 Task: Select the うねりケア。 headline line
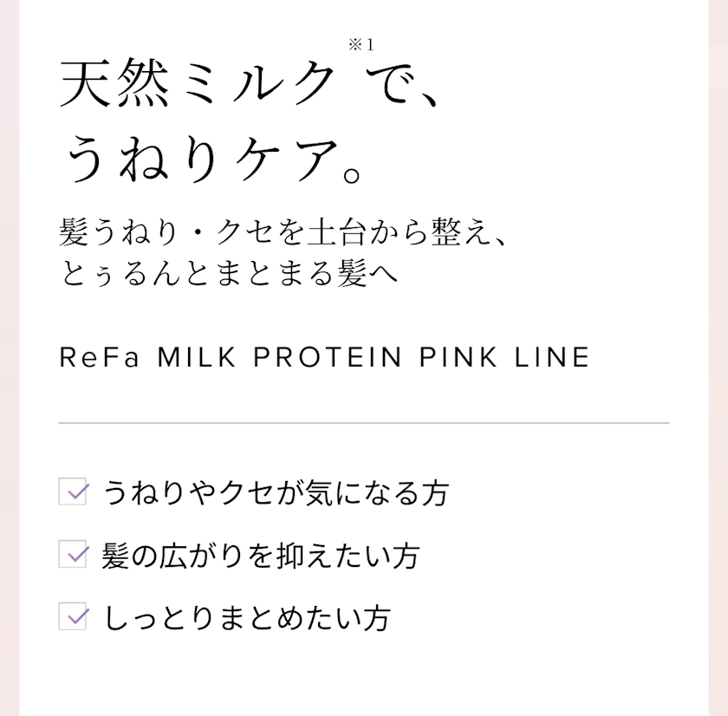[x=214, y=161]
